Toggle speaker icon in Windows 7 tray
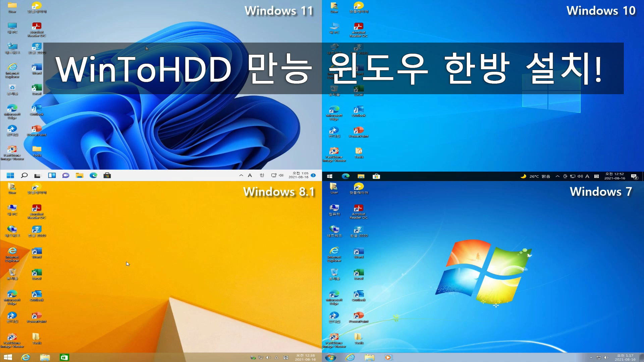This screenshot has height=362, width=644. [606, 357]
